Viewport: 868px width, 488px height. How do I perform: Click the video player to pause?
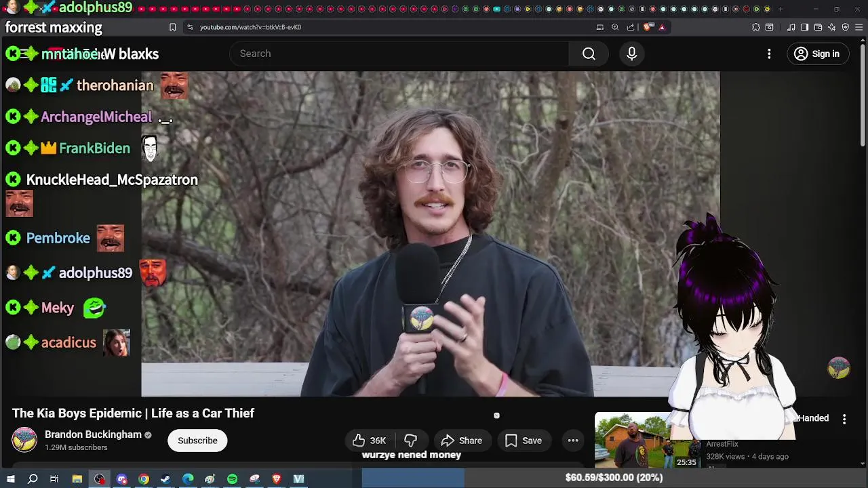pyautogui.click(x=431, y=234)
